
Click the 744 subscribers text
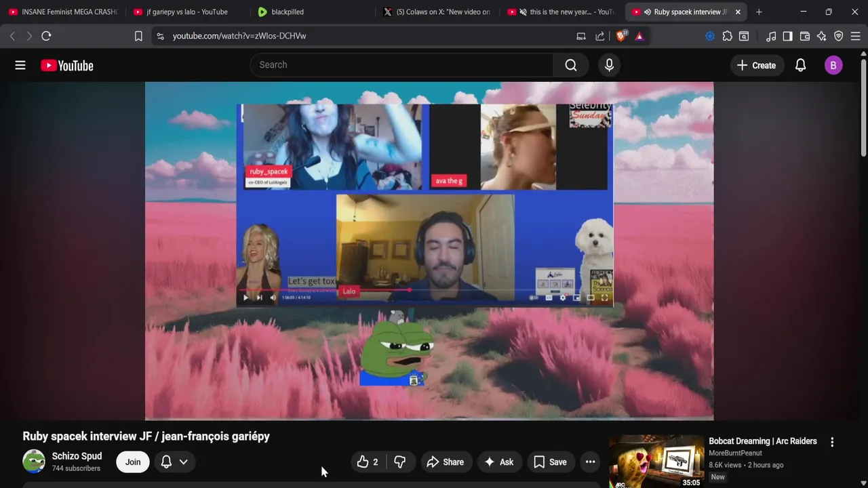pos(76,469)
